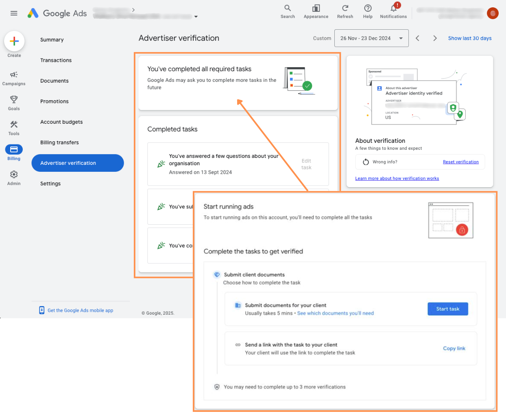Image resolution: width=506 pixels, height=420 pixels.
Task: Click Show last 30 days link
Action: [x=470, y=38]
